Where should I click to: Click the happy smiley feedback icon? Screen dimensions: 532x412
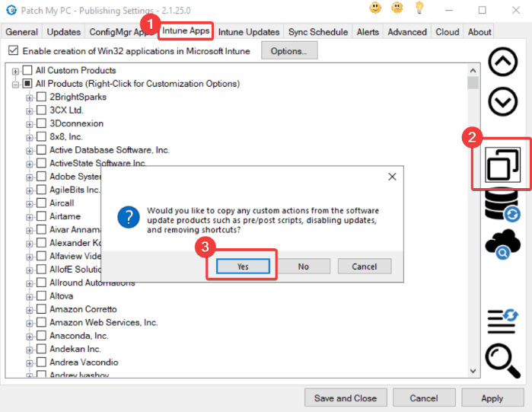click(375, 8)
